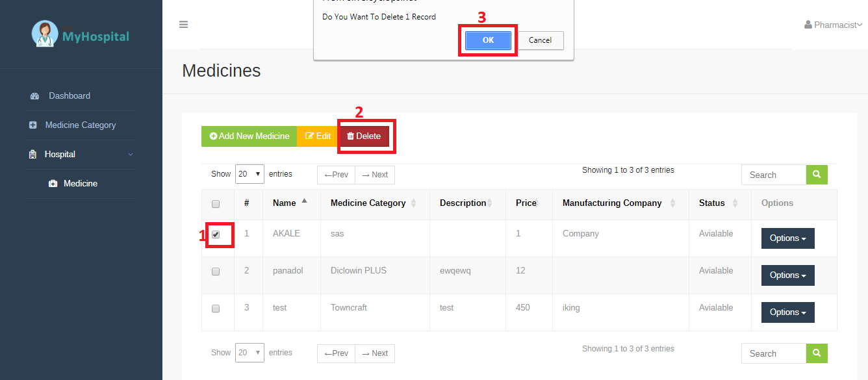This screenshot has height=380, width=868.
Task: Toggle the hamburger sidebar menu icon
Action: tap(184, 25)
